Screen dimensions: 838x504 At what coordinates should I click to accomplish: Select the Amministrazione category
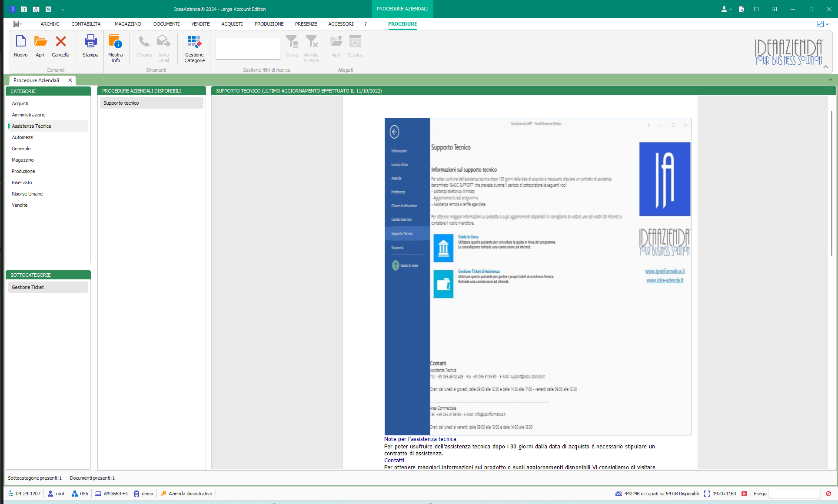(48, 115)
